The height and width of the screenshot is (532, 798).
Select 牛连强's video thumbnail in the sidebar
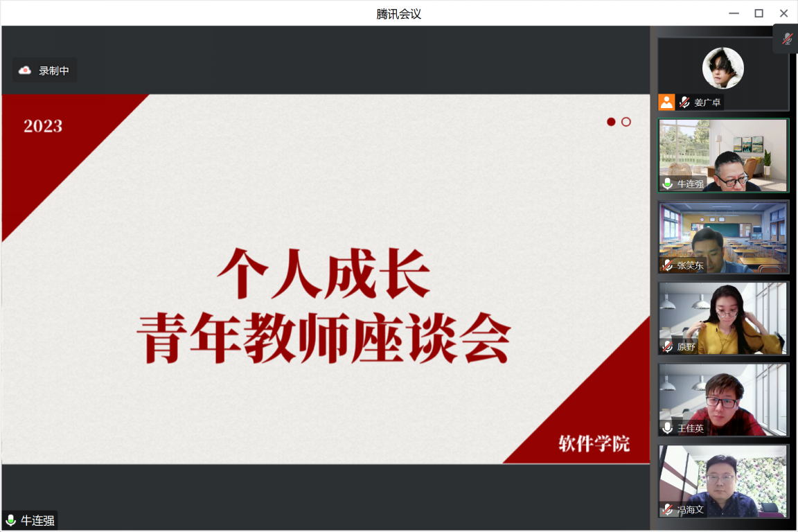(x=723, y=154)
